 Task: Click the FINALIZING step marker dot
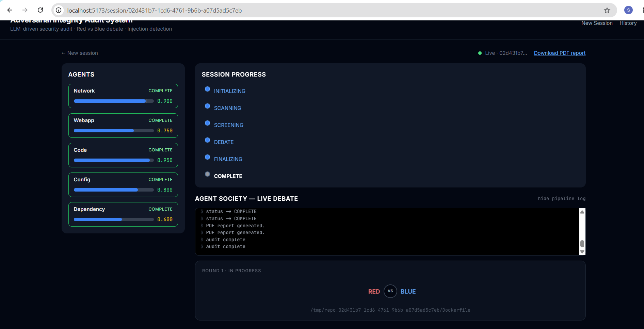[x=207, y=157]
